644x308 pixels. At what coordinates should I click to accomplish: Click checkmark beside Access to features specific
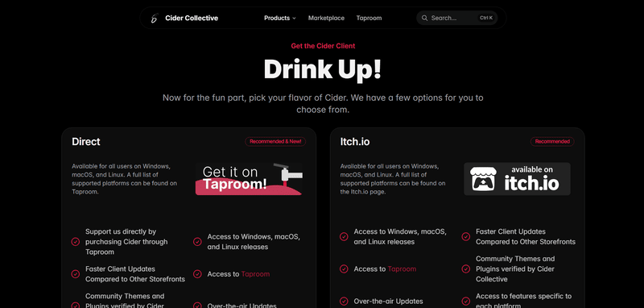(466, 302)
